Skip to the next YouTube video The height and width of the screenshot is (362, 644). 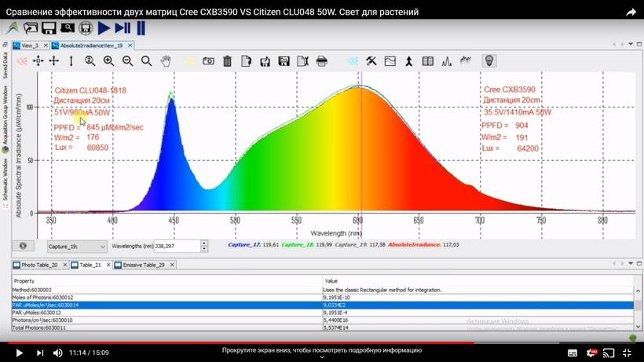pos(40,353)
